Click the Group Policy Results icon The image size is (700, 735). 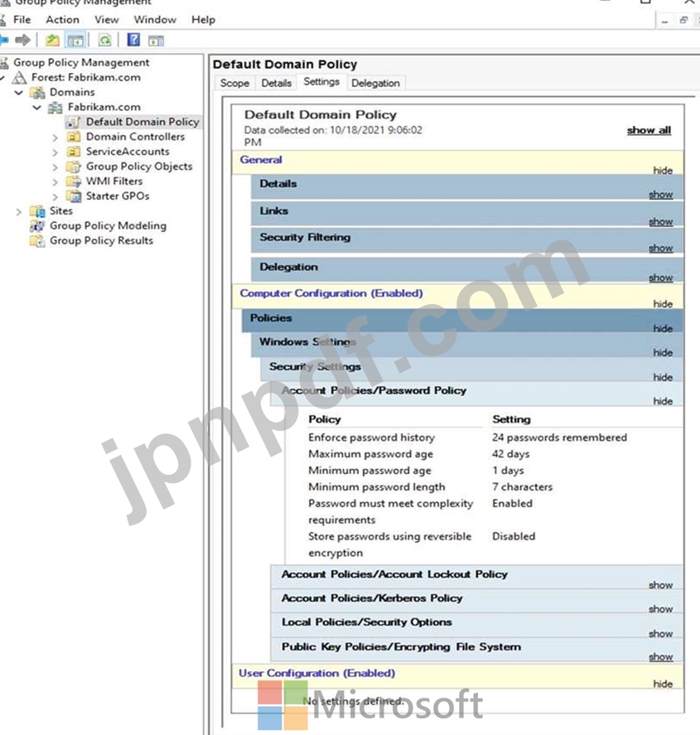click(x=37, y=241)
